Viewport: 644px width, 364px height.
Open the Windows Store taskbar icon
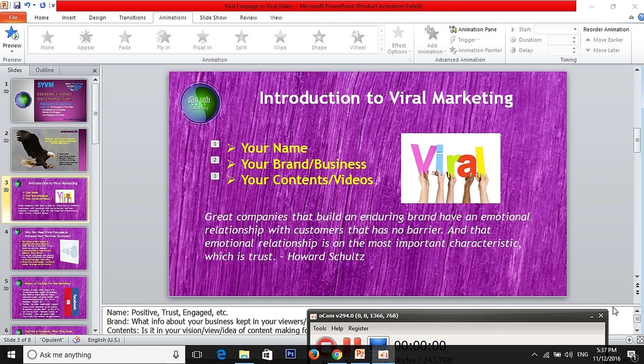pos(267,355)
